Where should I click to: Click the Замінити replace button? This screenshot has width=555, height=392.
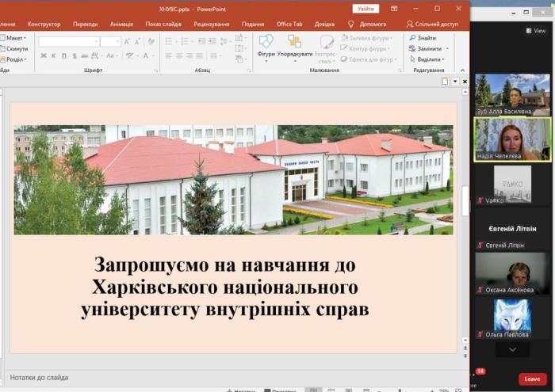click(x=426, y=49)
